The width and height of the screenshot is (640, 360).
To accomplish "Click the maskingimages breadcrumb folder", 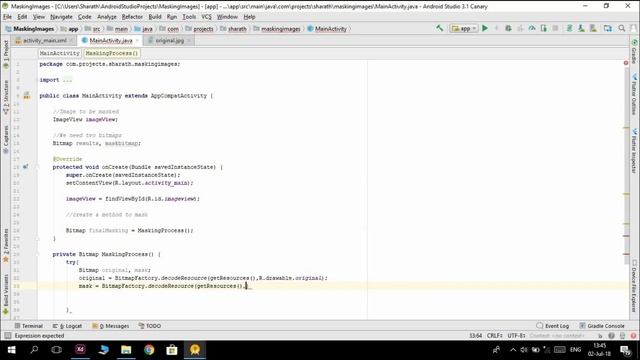I will (277, 29).
